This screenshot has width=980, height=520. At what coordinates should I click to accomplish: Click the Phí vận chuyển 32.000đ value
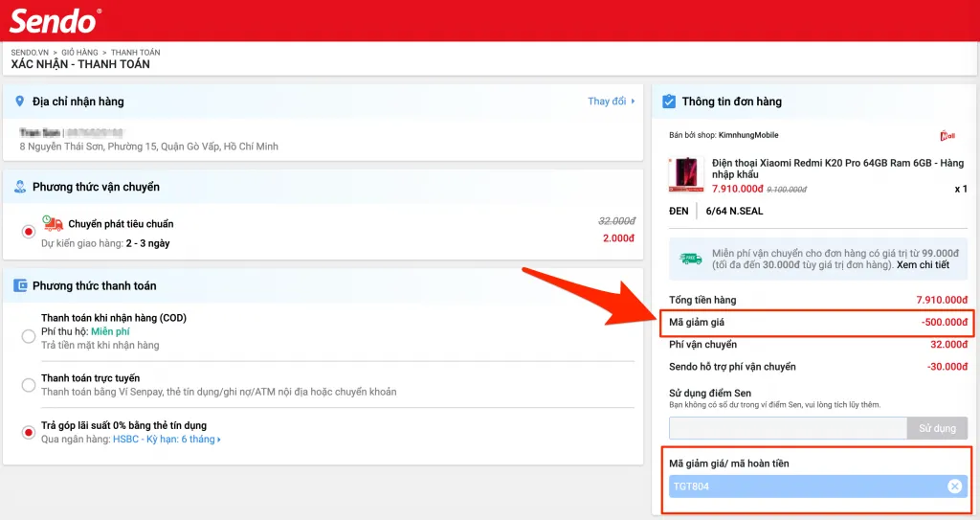948,344
